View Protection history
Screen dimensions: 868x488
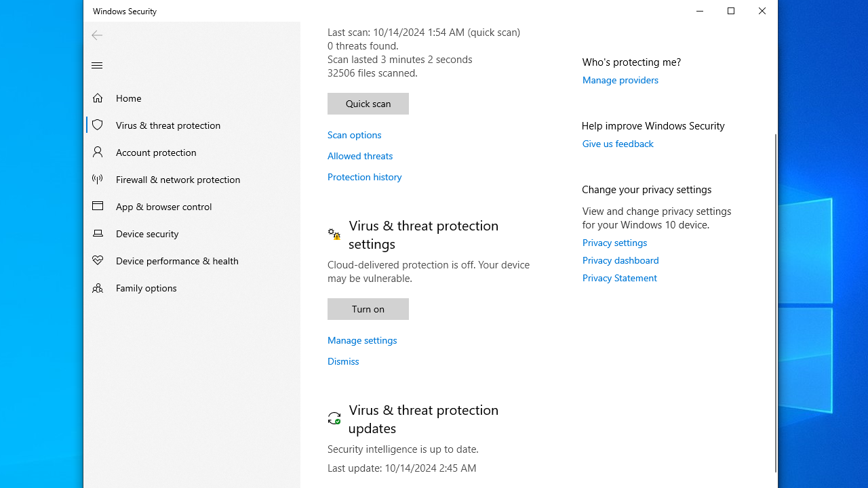(x=364, y=177)
